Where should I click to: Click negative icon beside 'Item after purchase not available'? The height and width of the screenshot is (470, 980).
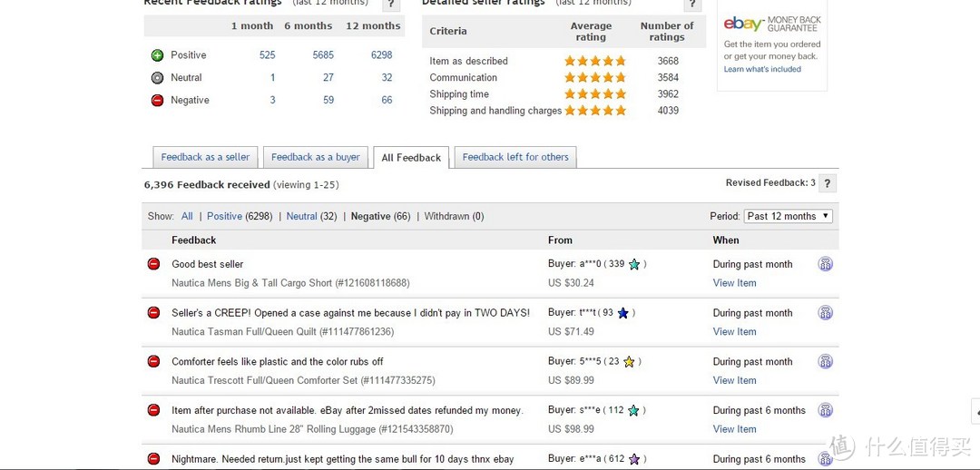(153, 410)
